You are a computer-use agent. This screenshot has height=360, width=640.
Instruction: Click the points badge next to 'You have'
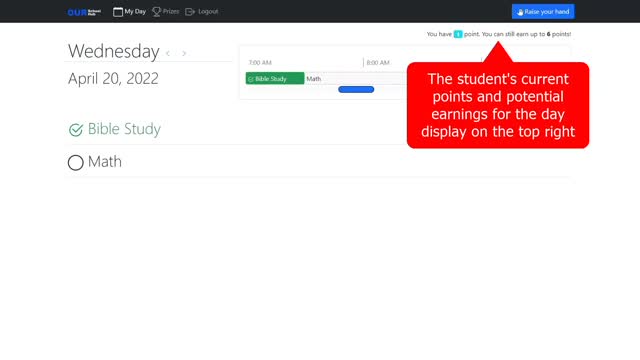458,34
